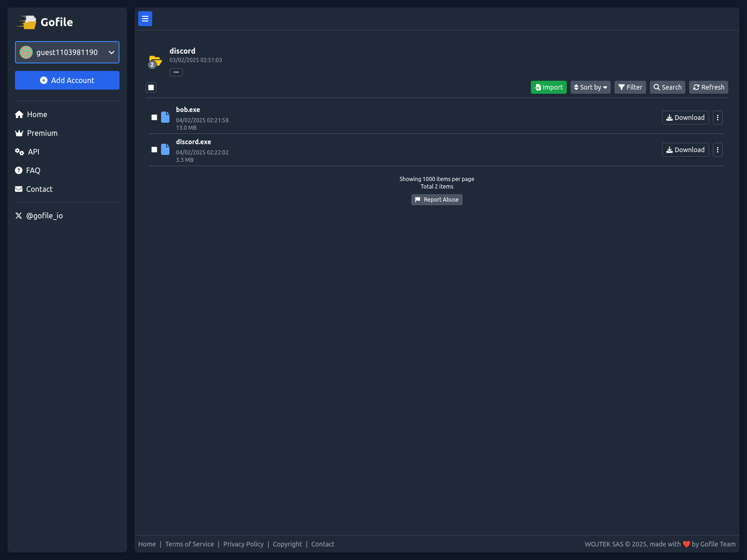Download discord.exe
Image resolution: width=747 pixels, height=560 pixels.
pos(685,150)
